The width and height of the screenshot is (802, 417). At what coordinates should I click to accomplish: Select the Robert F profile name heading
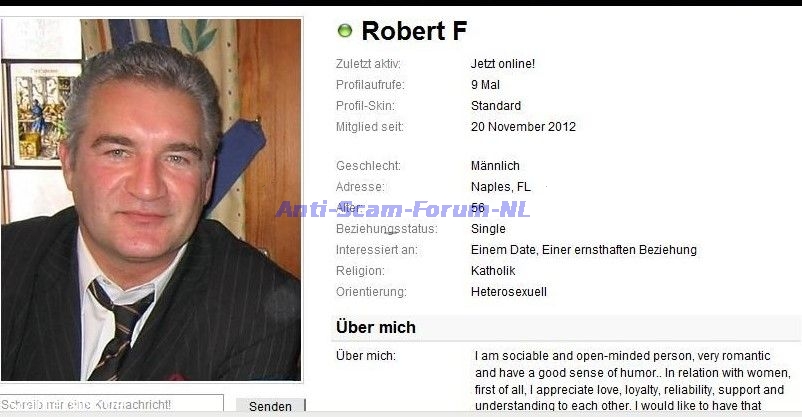pos(414,31)
